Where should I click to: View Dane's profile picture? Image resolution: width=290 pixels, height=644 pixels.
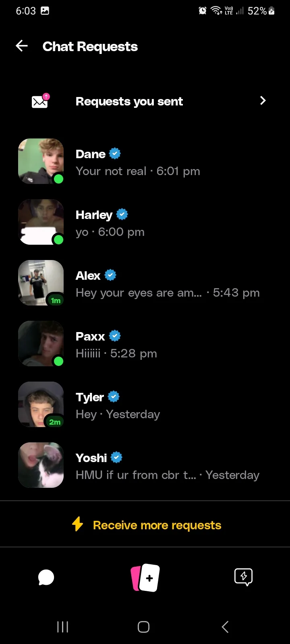coord(41,161)
